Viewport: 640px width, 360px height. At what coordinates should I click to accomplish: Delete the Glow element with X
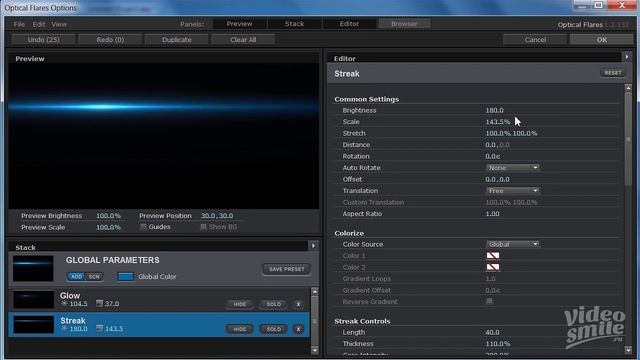click(298, 304)
